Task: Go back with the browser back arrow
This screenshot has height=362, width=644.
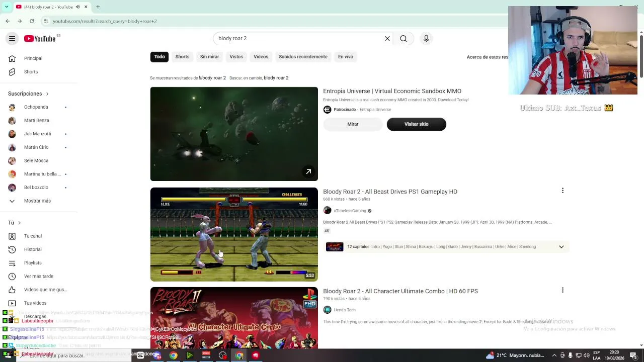Action: pyautogui.click(x=8, y=21)
